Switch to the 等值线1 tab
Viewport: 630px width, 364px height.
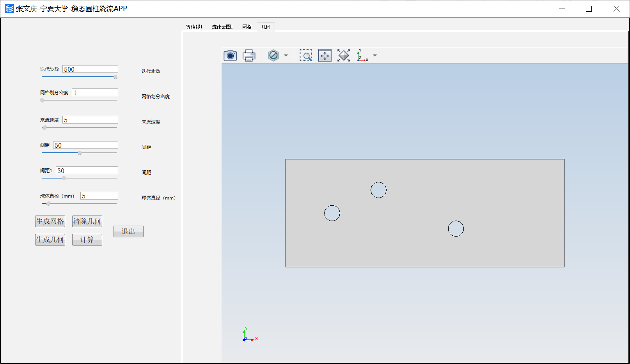click(x=194, y=27)
